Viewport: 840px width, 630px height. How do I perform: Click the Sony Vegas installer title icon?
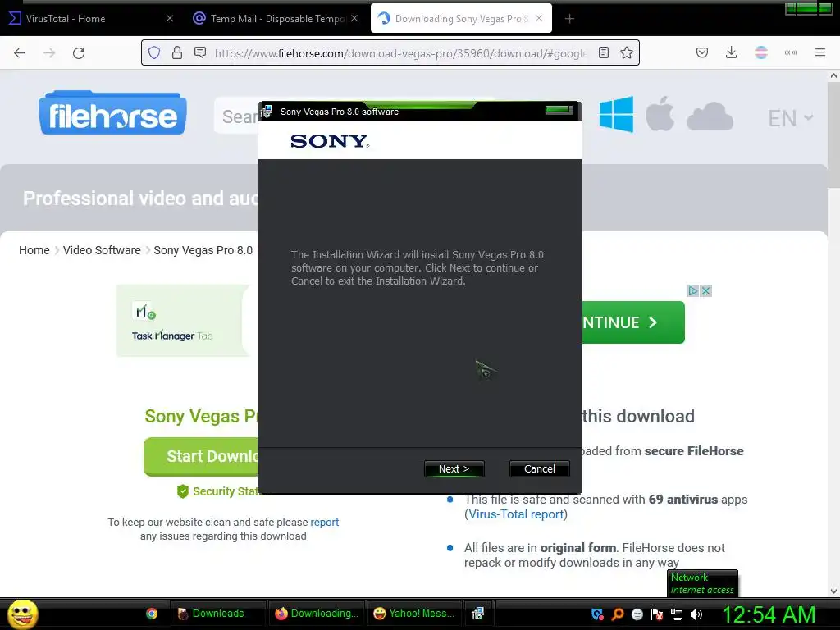tap(267, 112)
